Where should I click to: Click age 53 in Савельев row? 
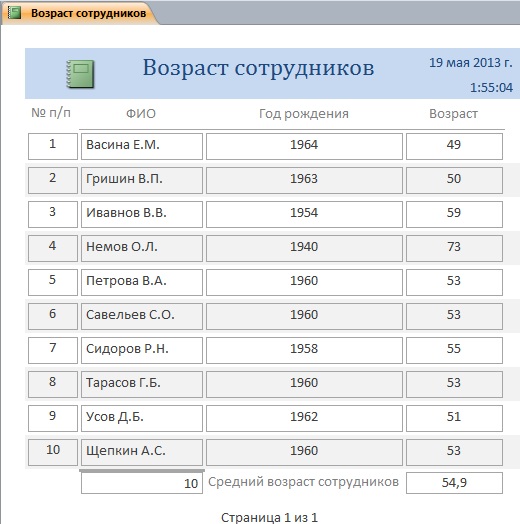point(454,316)
